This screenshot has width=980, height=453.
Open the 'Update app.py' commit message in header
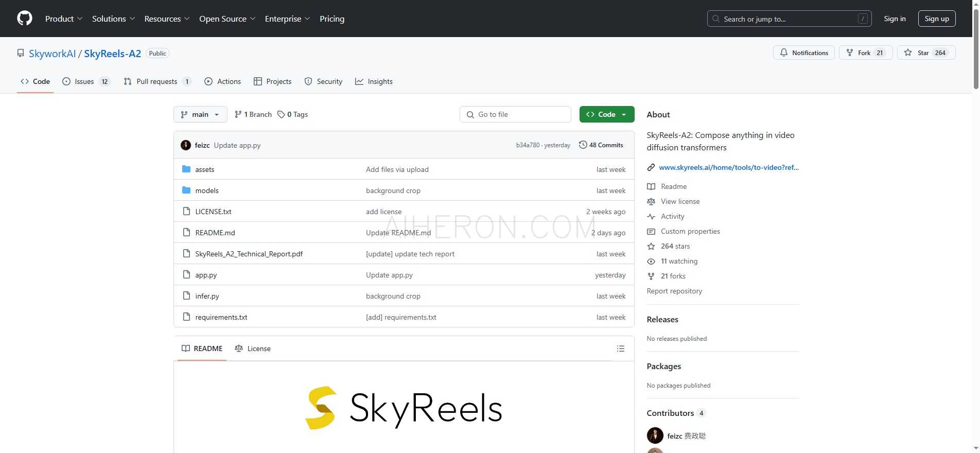pyautogui.click(x=237, y=145)
